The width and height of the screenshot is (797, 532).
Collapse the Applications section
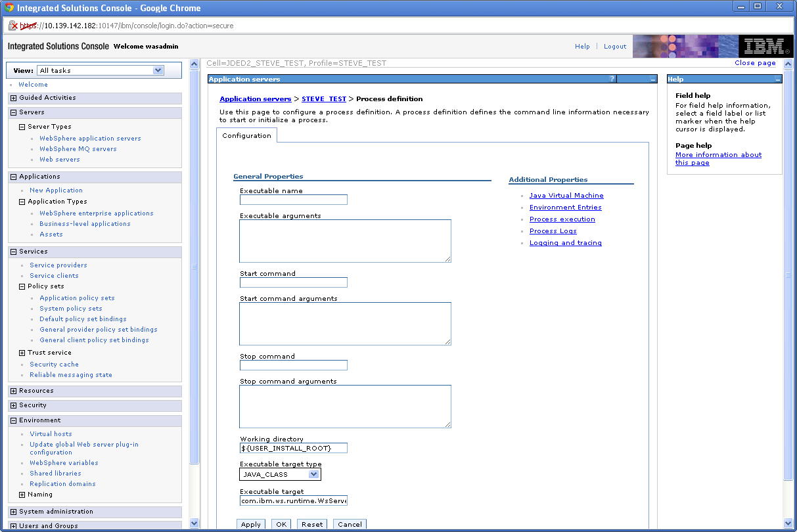[x=13, y=177]
